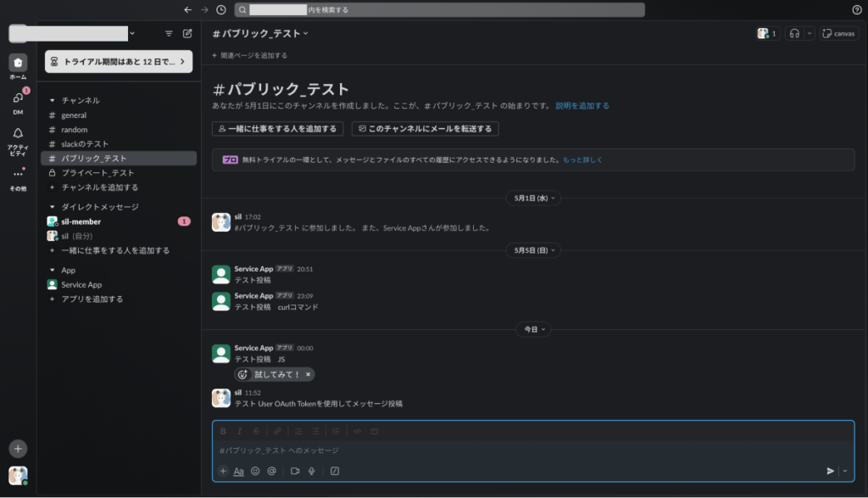This screenshot has height=498, width=868.
Task: Open the Home view in the left rail
Action: click(18, 63)
